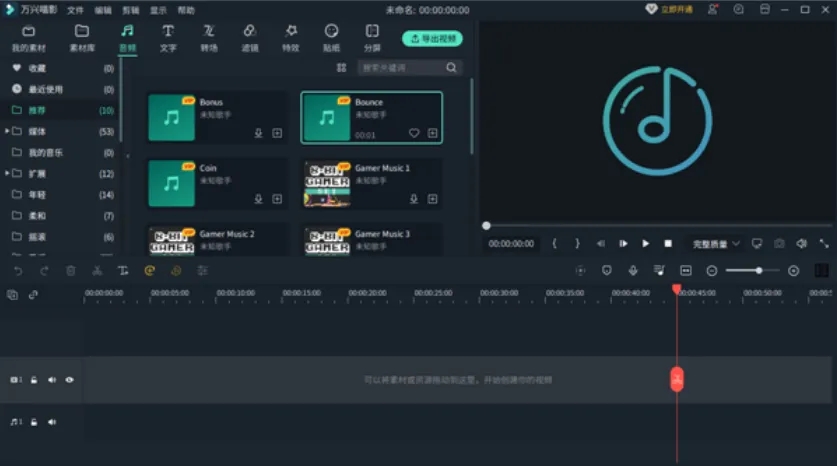Click the timeline zoom slider handle
Viewport: 837px width, 466px height.
759,271
